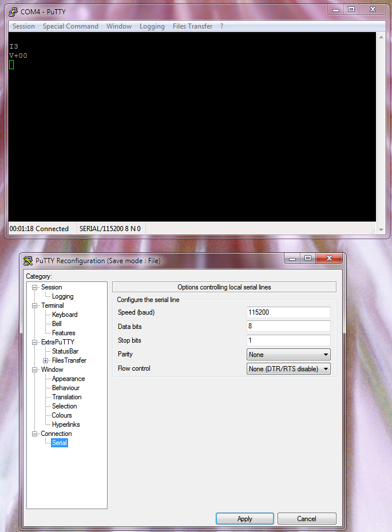The width and height of the screenshot is (392, 532).
Task: Select the Window category in tree
Action: click(x=52, y=370)
